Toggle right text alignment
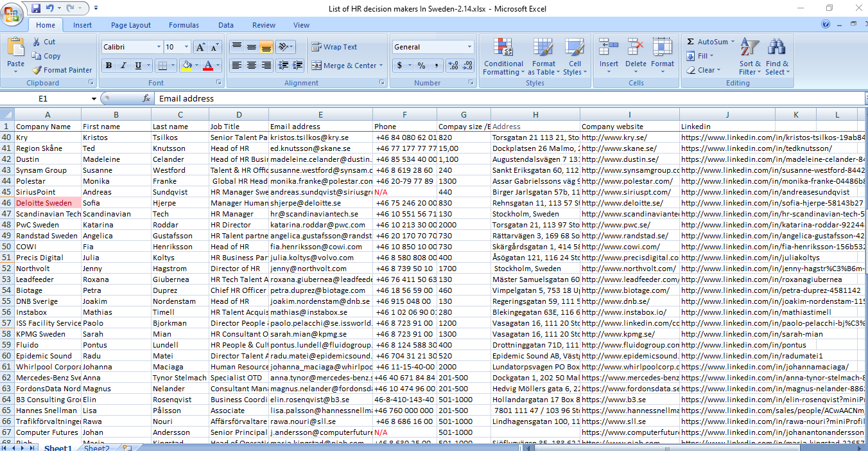Viewport: 868px width, 451px height. click(x=266, y=66)
